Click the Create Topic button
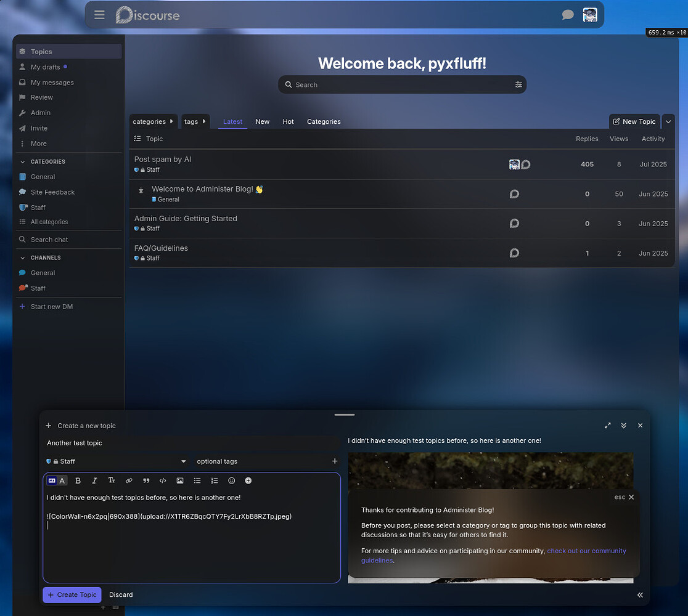This screenshot has width=688, height=616. coord(72,595)
